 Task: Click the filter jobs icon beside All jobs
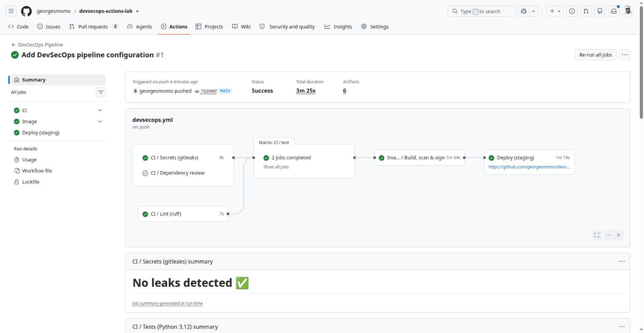coord(101,92)
